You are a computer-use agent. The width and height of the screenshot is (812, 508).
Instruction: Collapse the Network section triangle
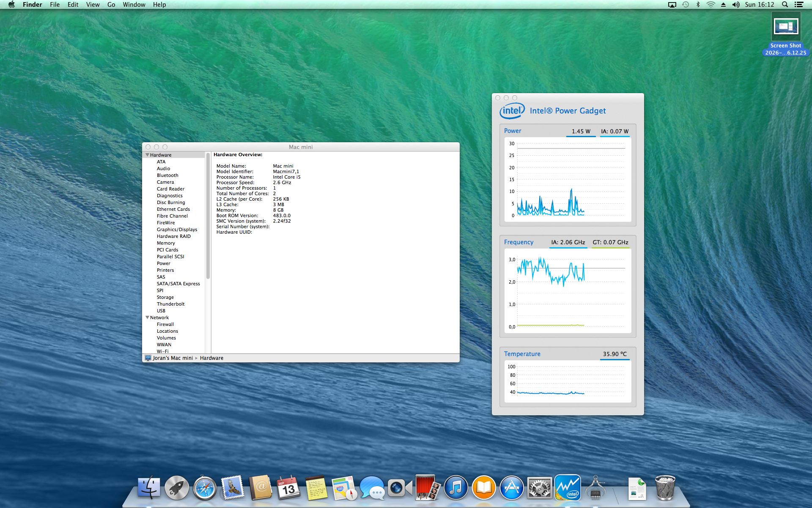147,317
